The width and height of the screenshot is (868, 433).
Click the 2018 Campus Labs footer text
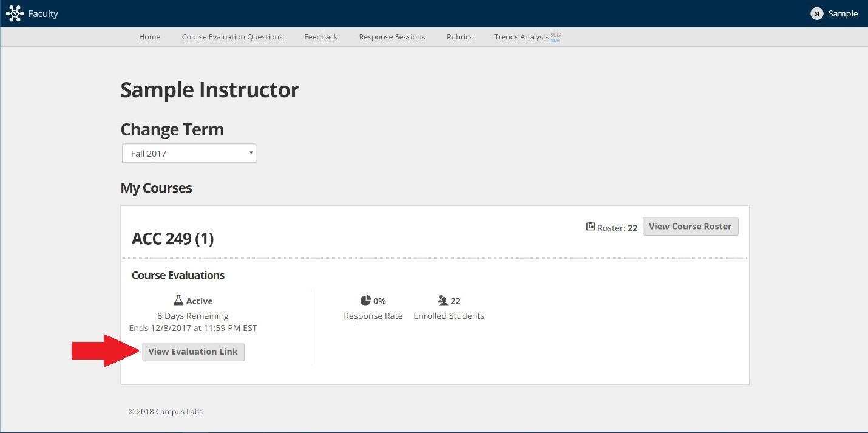(165, 411)
